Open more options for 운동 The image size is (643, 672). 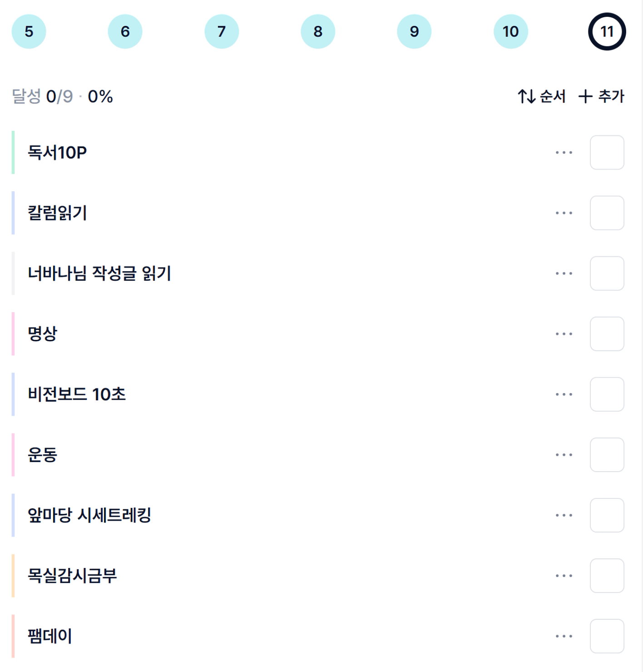tap(564, 455)
